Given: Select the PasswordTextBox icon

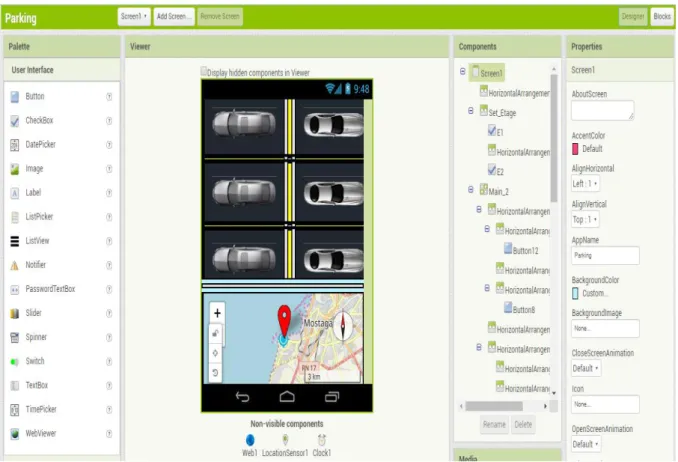Looking at the screenshot, I should tap(15, 289).
